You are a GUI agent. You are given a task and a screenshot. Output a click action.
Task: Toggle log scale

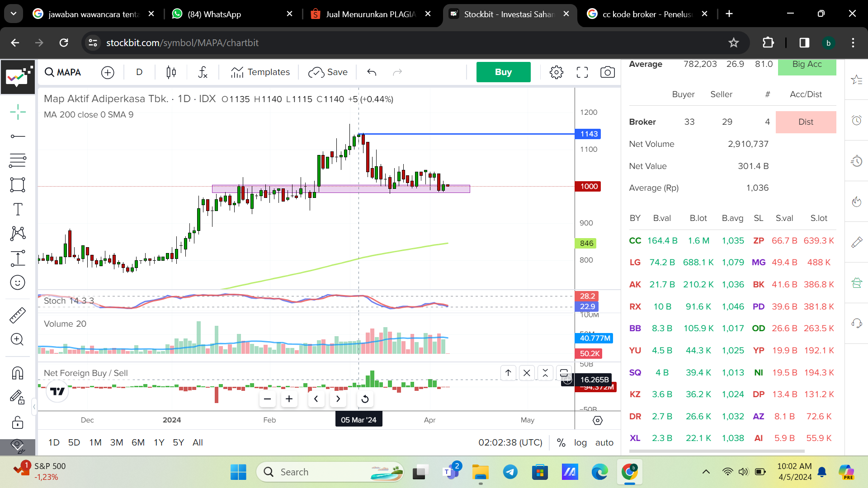(x=580, y=442)
